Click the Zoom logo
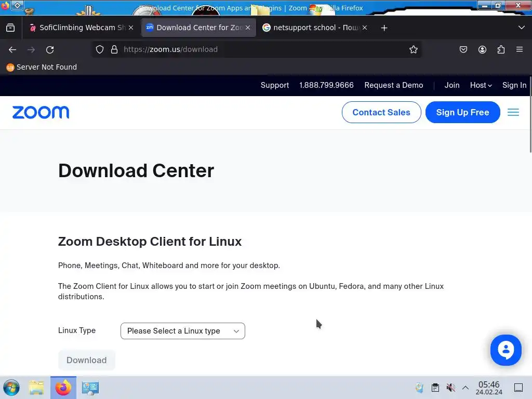532x399 pixels. click(41, 112)
